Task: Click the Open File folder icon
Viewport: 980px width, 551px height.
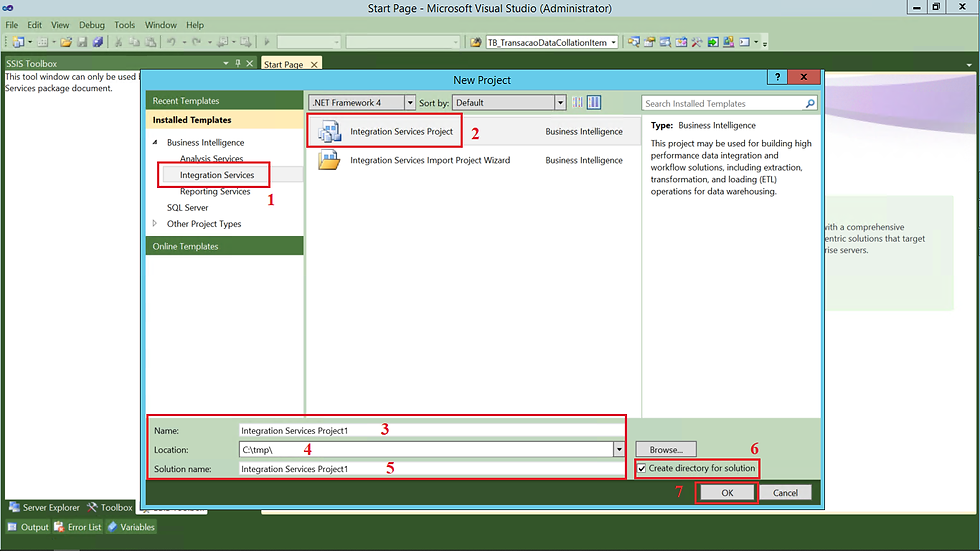Action: tap(66, 42)
